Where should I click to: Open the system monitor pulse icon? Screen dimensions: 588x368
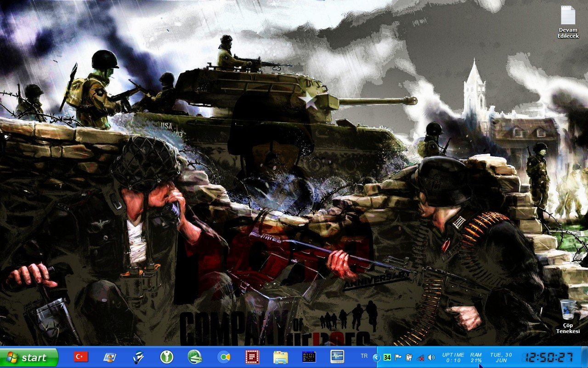pyautogui.click(x=337, y=357)
